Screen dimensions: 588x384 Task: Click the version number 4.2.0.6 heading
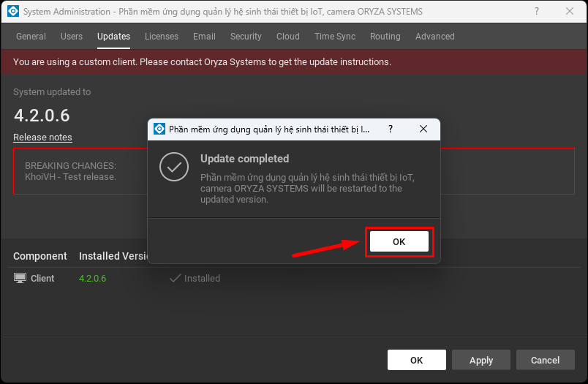click(x=42, y=115)
